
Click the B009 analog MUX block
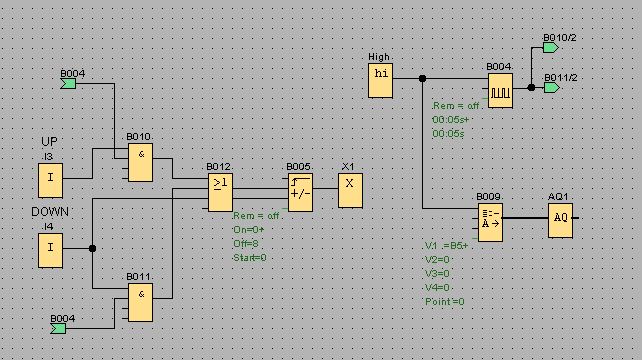pyautogui.click(x=490, y=222)
